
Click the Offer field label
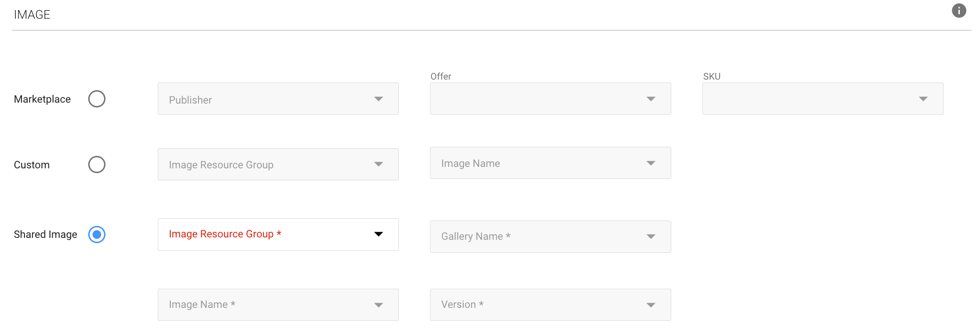pyautogui.click(x=441, y=76)
